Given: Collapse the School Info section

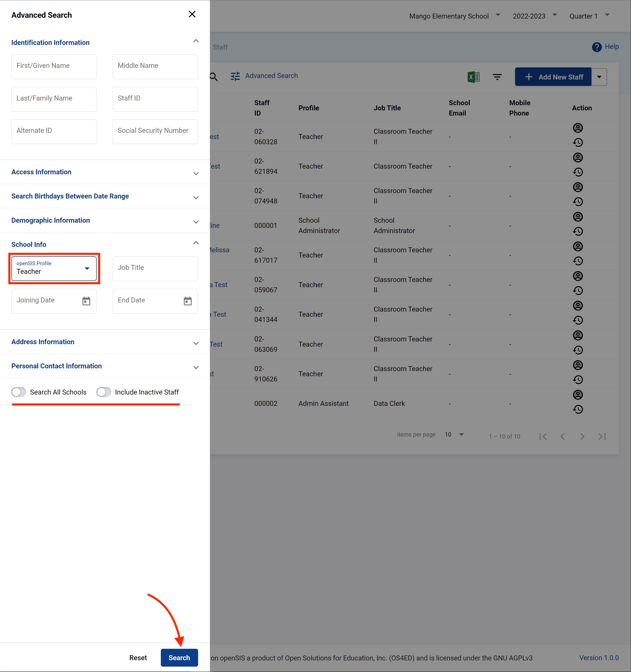Looking at the screenshot, I should [x=196, y=243].
